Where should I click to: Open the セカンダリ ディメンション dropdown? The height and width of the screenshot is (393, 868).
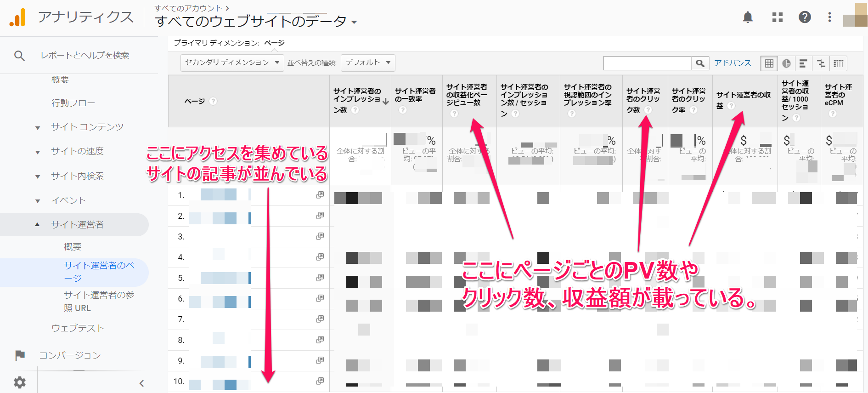click(232, 63)
